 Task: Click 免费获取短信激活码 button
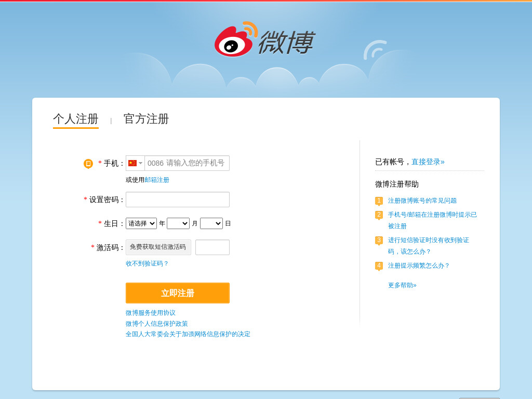tap(158, 247)
